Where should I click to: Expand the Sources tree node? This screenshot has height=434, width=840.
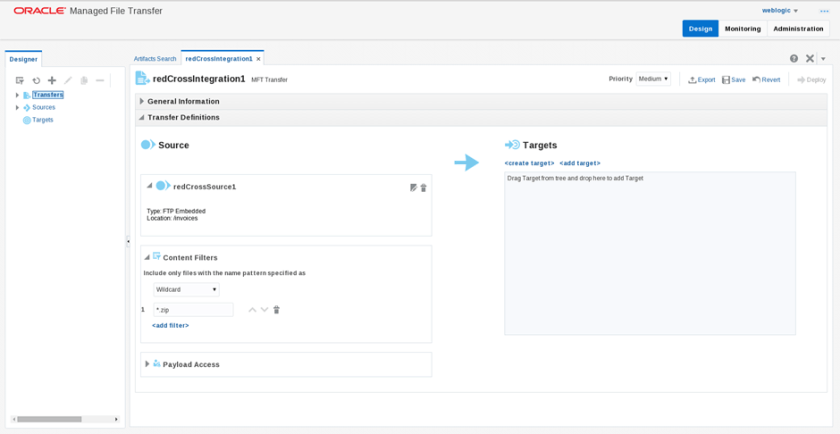click(x=17, y=107)
